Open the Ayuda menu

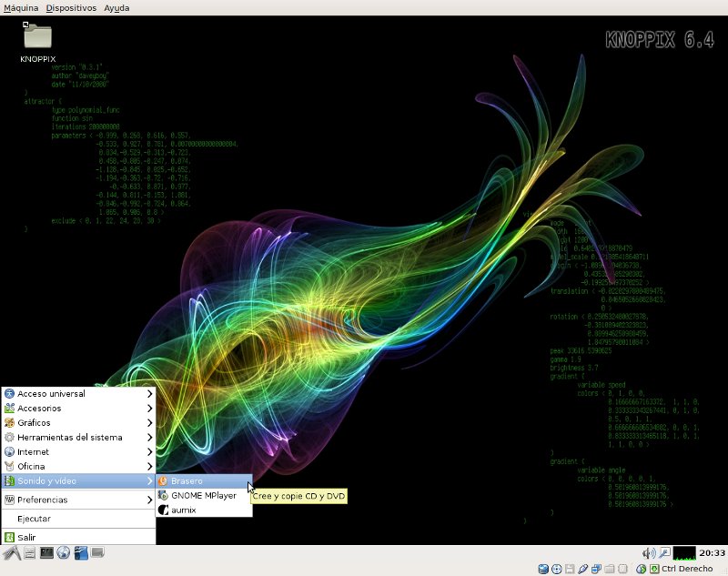pyautogui.click(x=116, y=8)
